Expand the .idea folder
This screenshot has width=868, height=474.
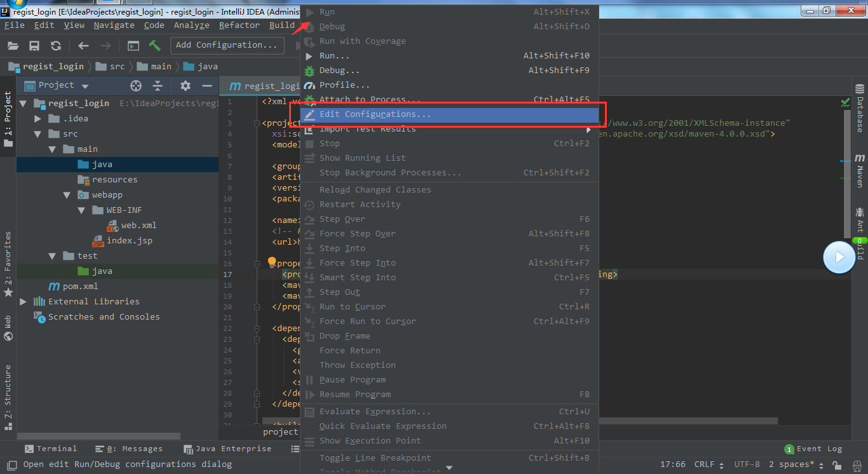[38, 118]
